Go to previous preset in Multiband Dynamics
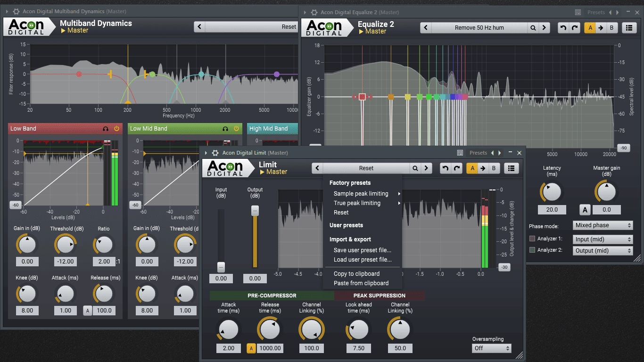 pos(199,27)
